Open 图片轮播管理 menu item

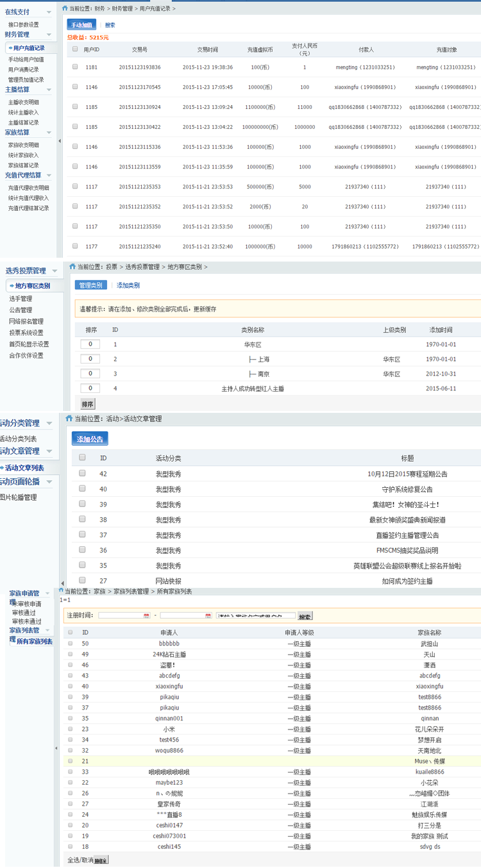[18, 497]
